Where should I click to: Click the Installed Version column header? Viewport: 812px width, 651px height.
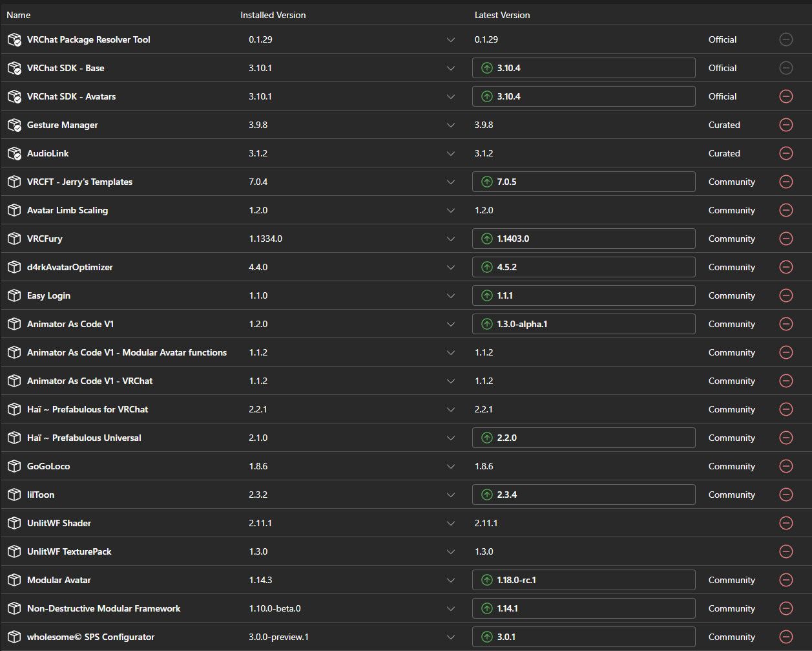click(x=273, y=15)
